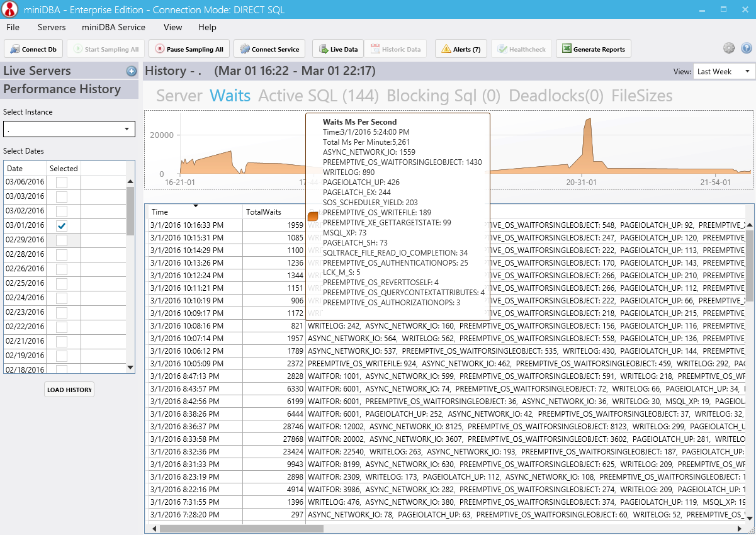Switch to Active SQL (144) tab
The image size is (756, 535).
[319, 96]
